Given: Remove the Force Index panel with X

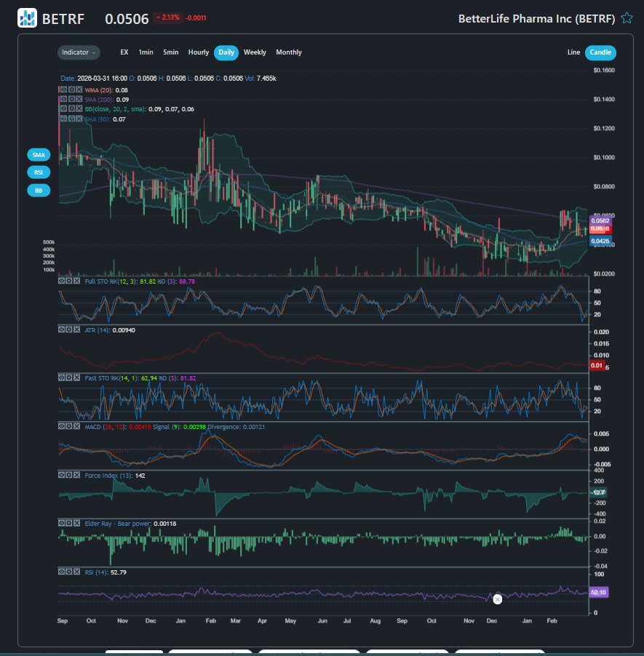Looking at the screenshot, I should point(76,475).
